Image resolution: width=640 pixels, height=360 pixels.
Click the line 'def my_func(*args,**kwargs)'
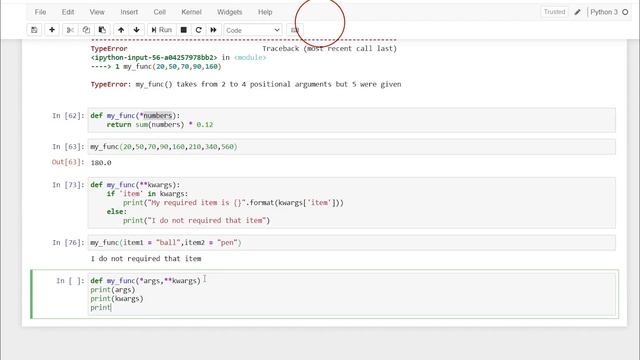pos(146,280)
